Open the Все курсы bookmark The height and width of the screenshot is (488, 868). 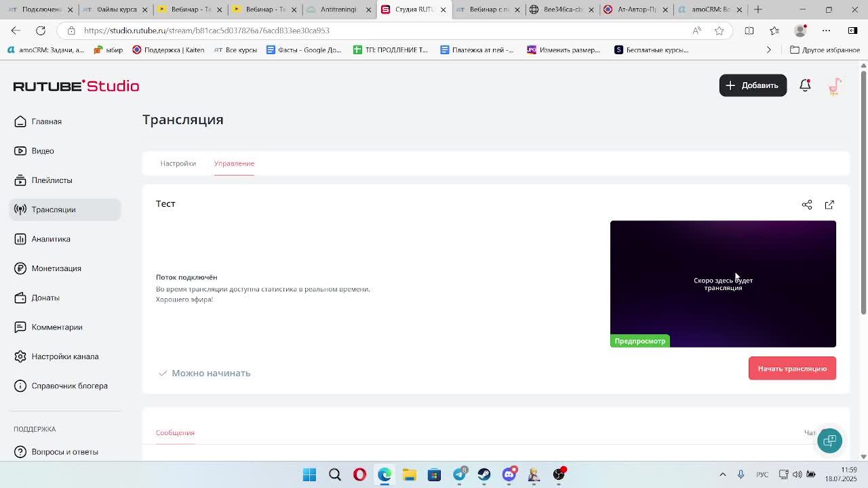point(235,49)
